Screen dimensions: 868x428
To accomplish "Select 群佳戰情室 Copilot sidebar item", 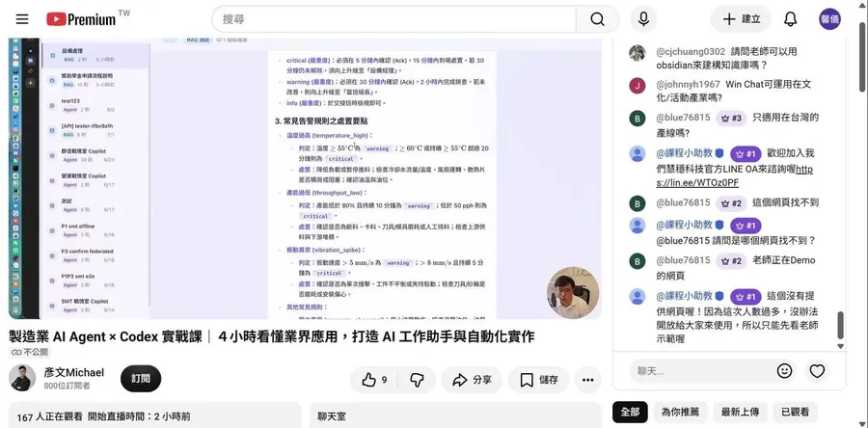I will (95, 155).
